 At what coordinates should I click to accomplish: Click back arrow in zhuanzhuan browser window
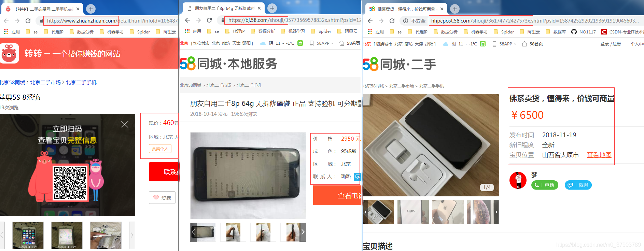click(6, 21)
